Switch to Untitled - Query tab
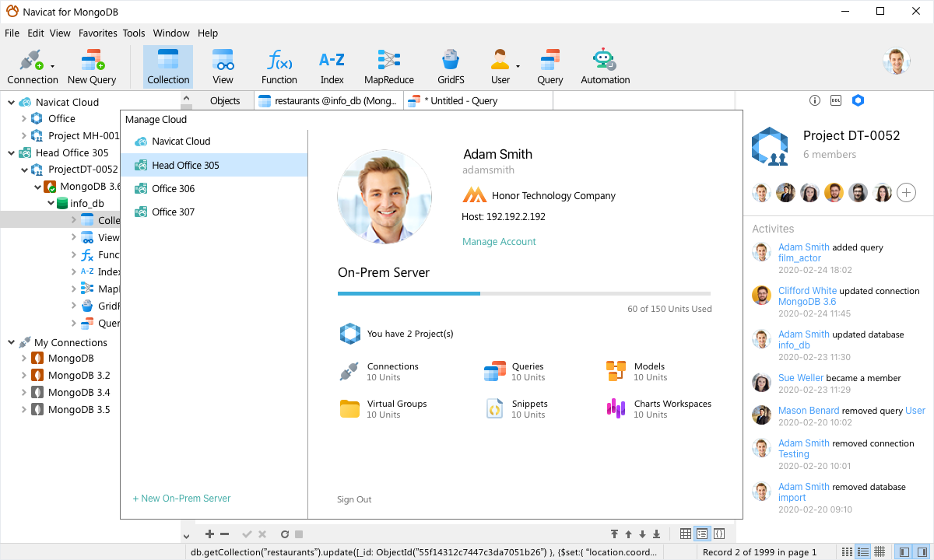Image resolution: width=934 pixels, height=560 pixels. pyautogui.click(x=478, y=100)
